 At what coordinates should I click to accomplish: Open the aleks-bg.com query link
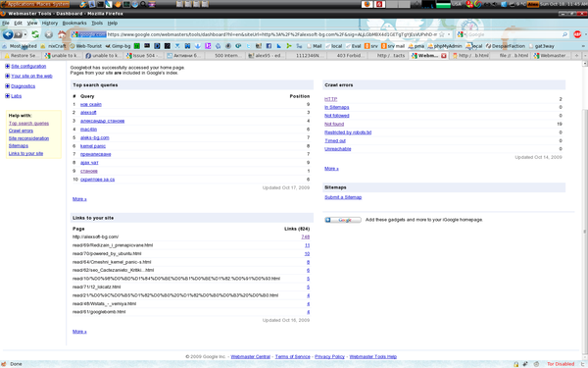(94, 137)
